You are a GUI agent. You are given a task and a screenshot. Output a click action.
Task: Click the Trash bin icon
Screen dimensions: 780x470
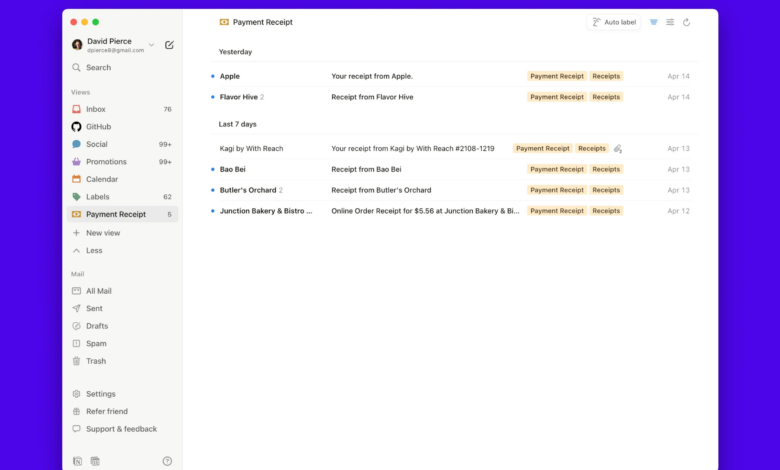coord(76,361)
